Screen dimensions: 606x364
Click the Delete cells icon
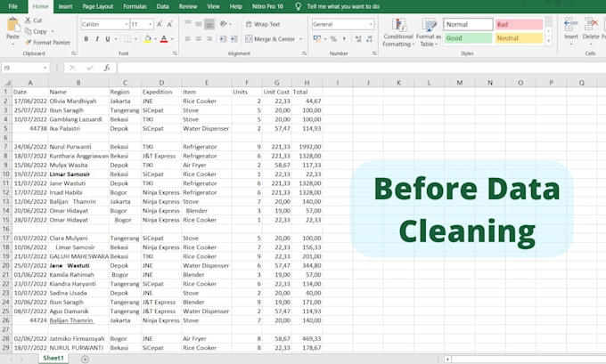(x=591, y=24)
